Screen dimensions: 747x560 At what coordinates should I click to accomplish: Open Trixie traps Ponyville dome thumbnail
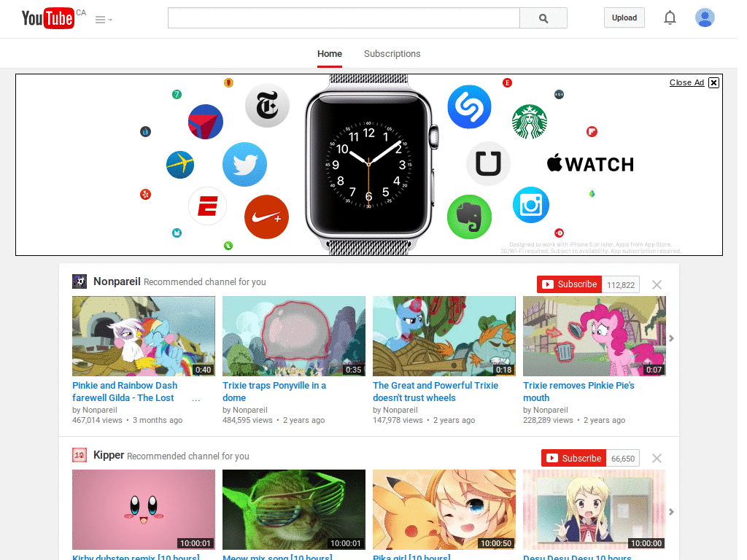point(294,336)
